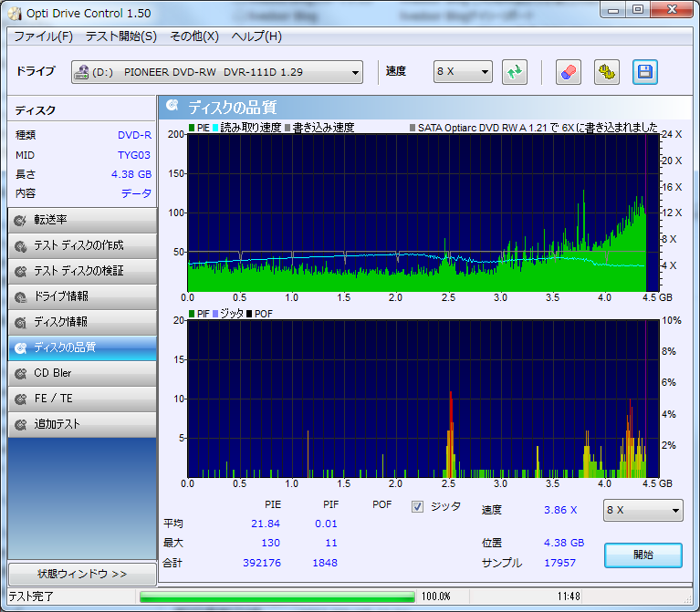Screen dimensions: 700x612
Task: Click the window resize grip in status bar
Action: pos(688,598)
